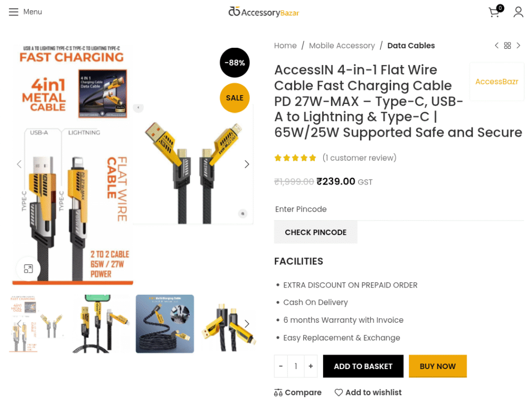Open the hamburger Menu icon
This screenshot has height=407, width=532.
coord(14,12)
